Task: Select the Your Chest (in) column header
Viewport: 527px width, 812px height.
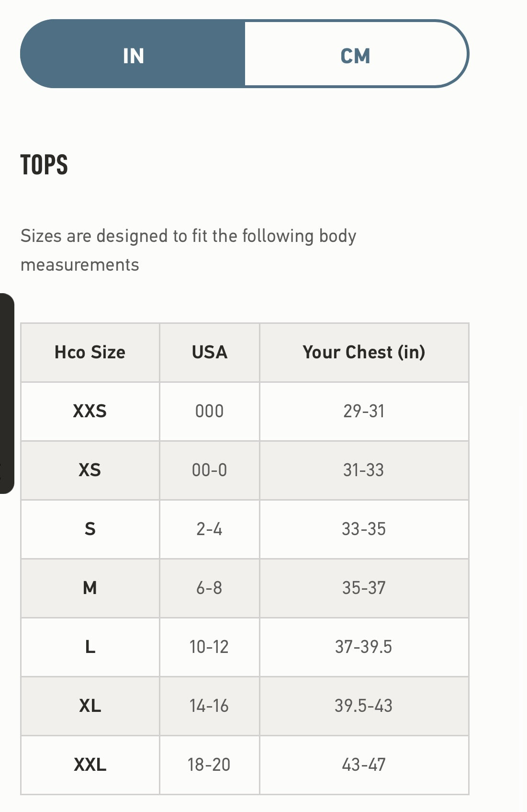Action: point(364,353)
